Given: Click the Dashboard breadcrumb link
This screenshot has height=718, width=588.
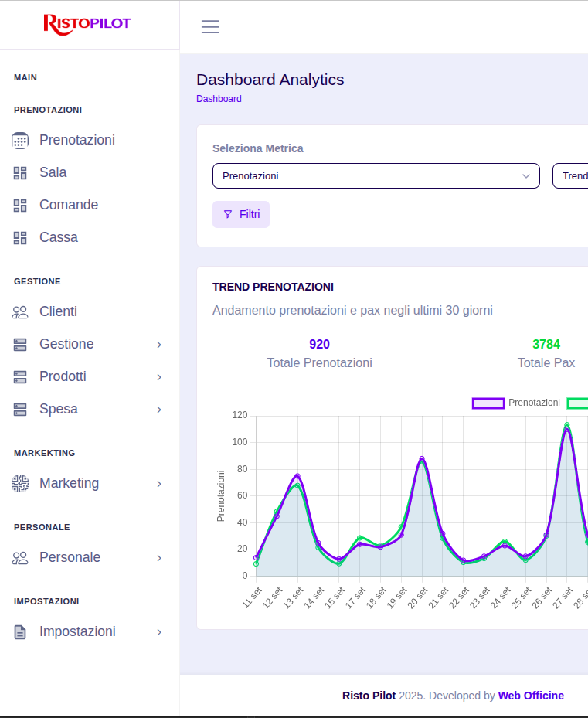Looking at the screenshot, I should tap(219, 99).
